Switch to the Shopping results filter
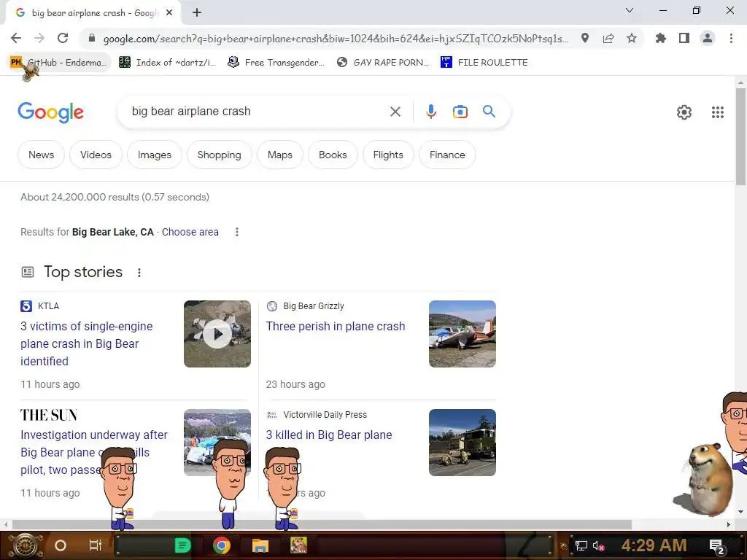The height and width of the screenshot is (560, 747). [x=219, y=155]
